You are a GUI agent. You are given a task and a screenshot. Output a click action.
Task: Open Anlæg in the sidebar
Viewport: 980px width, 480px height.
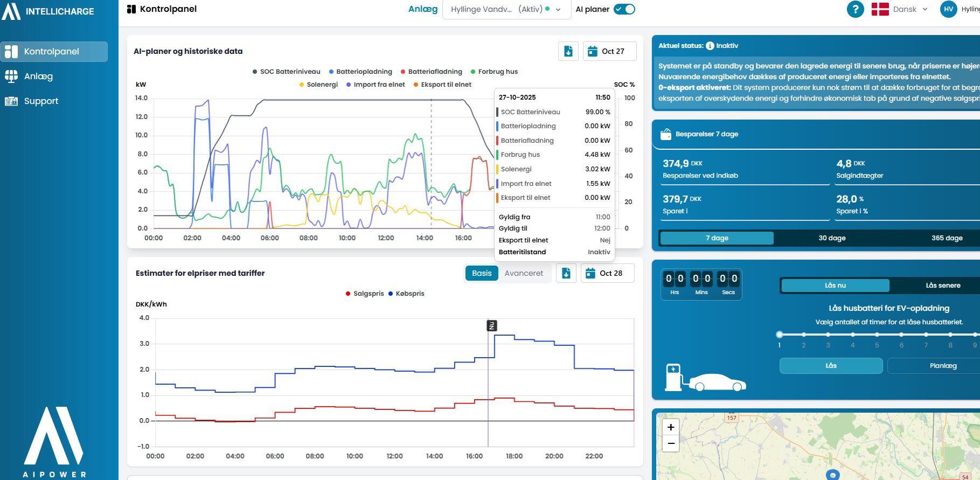[x=38, y=76]
